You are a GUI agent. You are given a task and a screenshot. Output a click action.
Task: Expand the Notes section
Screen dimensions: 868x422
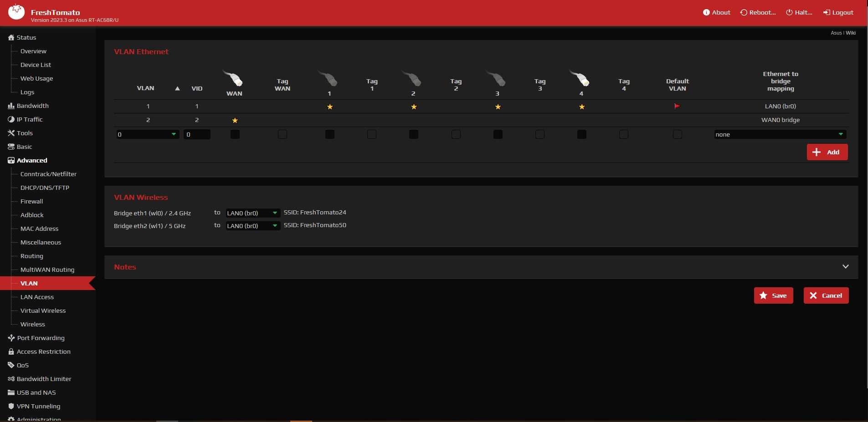(845, 267)
